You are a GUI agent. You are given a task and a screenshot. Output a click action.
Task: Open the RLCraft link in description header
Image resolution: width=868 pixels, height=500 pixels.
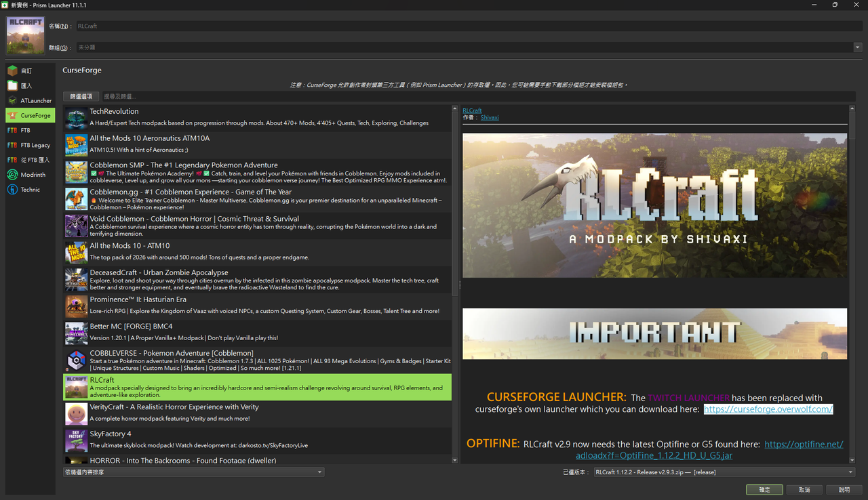tap(472, 110)
